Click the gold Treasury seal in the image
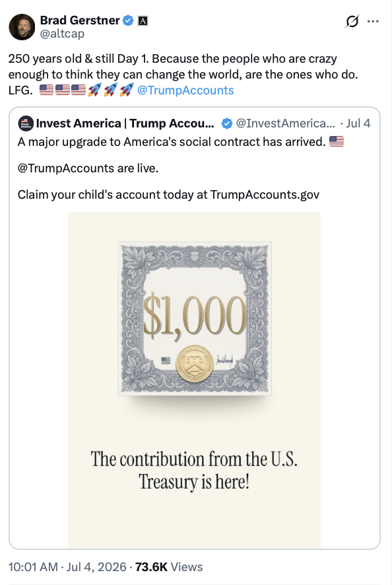392x585 pixels. click(194, 363)
